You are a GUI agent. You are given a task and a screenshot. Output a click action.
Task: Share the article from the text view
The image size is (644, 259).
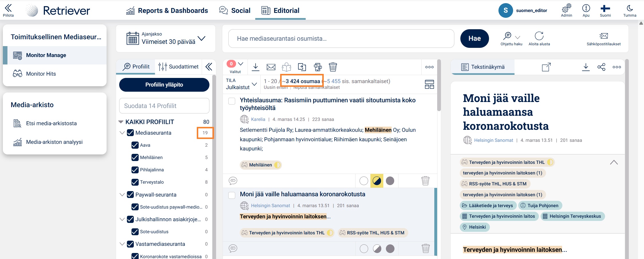click(601, 67)
